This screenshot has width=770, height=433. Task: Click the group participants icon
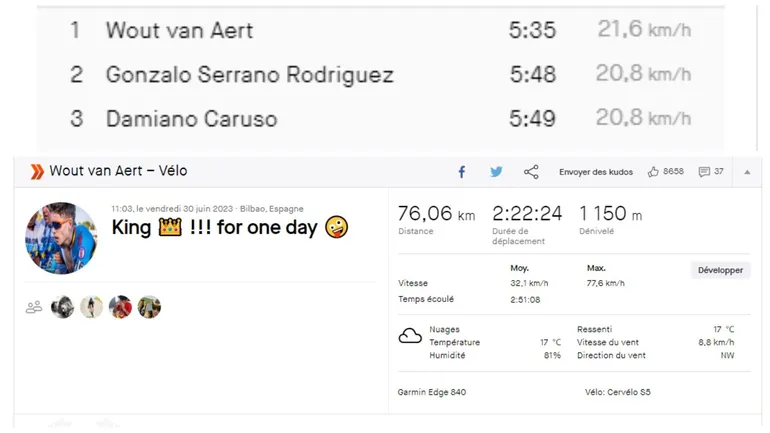coord(34,307)
